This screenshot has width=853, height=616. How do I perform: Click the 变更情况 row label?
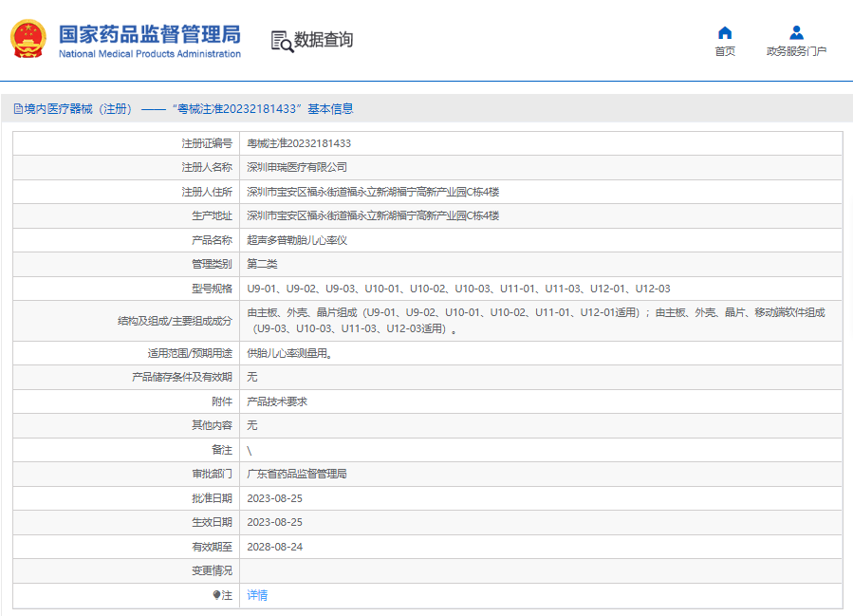click(x=212, y=570)
